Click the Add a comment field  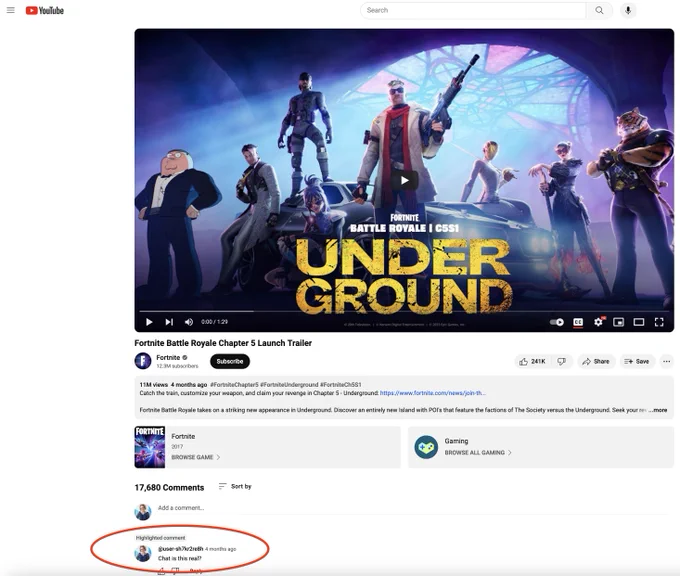click(x=414, y=508)
